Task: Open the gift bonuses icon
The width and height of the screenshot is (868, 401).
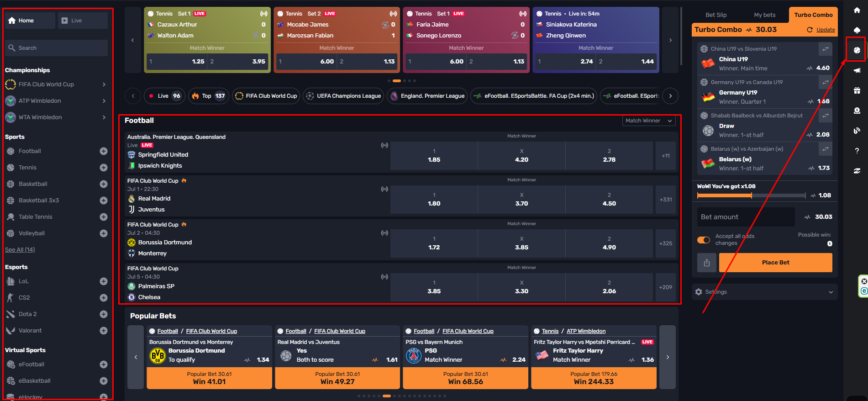Action: click(857, 90)
